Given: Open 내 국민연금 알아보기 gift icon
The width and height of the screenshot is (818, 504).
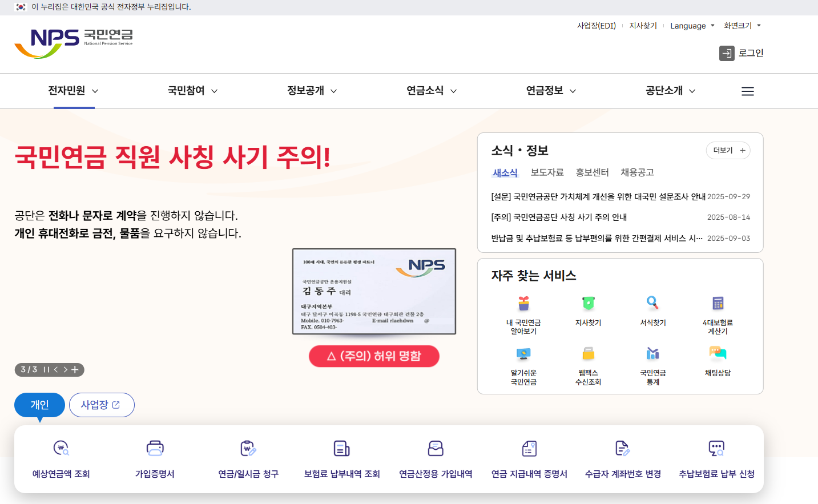Looking at the screenshot, I should pos(523,303).
